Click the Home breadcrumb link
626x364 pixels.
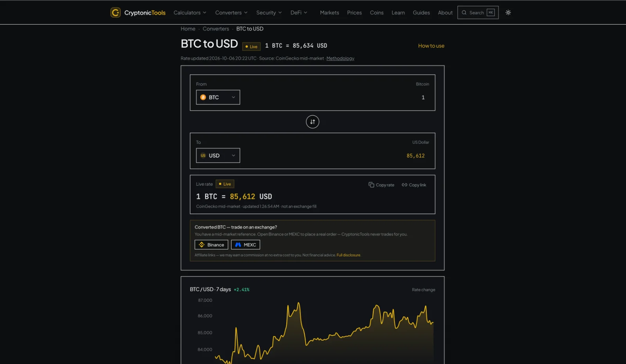(188, 29)
